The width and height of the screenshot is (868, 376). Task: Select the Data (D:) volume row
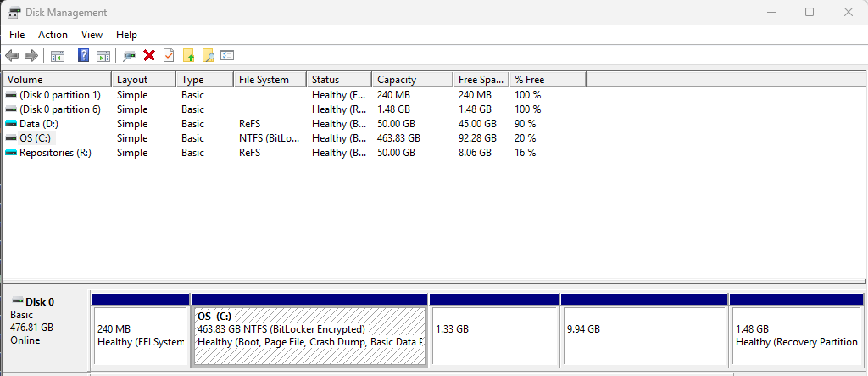39,124
